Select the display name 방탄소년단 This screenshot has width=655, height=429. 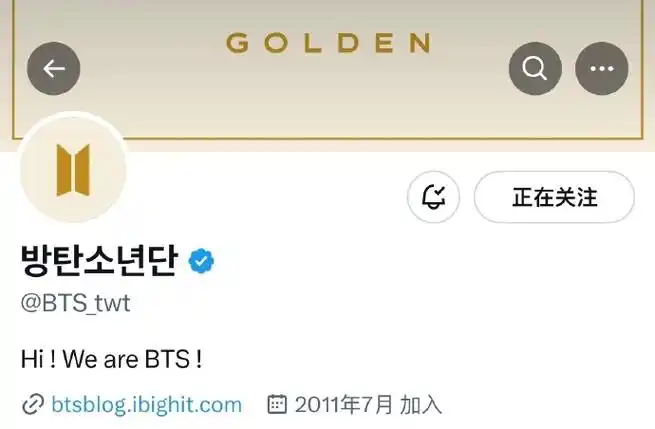point(99,261)
